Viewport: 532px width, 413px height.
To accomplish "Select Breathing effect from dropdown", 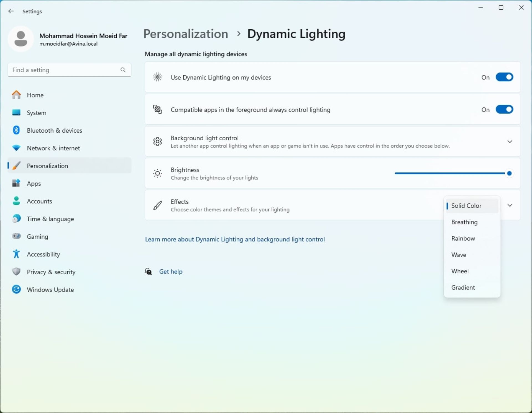I will tap(472, 222).
